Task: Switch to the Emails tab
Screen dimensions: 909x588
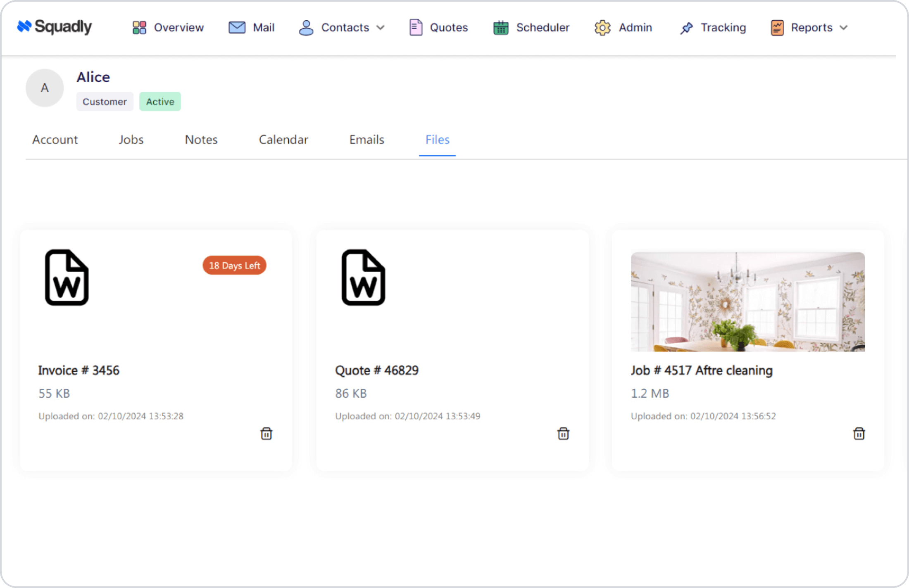Action: click(366, 140)
